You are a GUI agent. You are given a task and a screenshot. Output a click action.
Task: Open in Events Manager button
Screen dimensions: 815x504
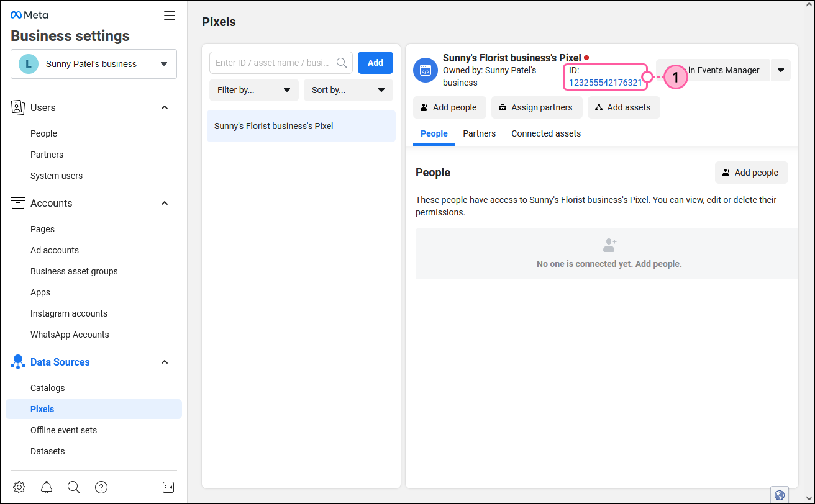[713, 70]
